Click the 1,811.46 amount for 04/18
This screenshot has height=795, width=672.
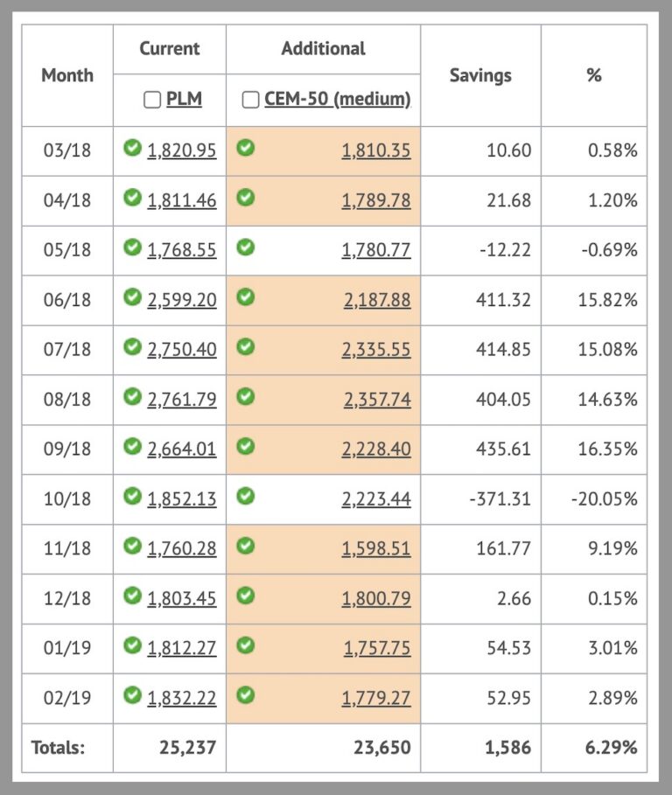click(182, 200)
